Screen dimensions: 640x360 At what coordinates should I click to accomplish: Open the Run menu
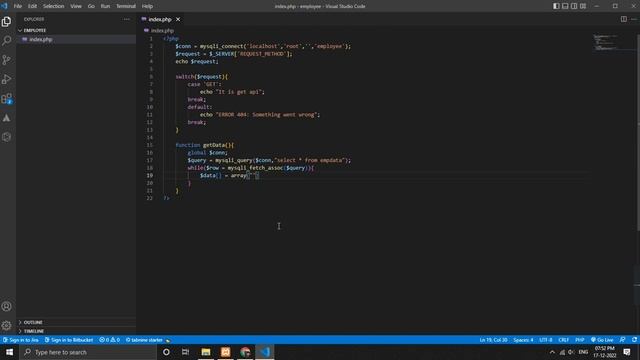coord(105,6)
